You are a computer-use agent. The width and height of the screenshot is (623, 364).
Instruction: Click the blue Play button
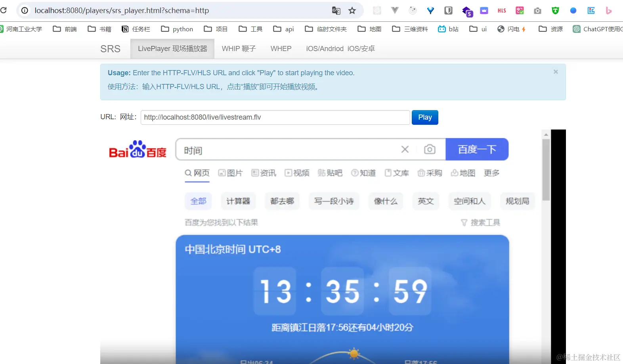pos(425,117)
